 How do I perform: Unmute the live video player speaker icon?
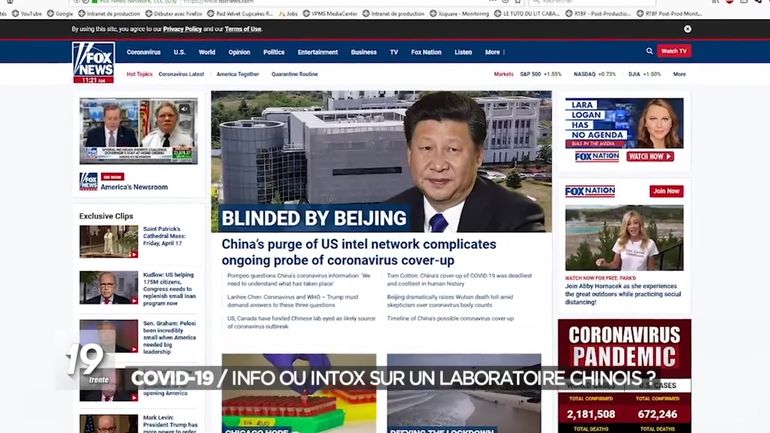coord(184,108)
